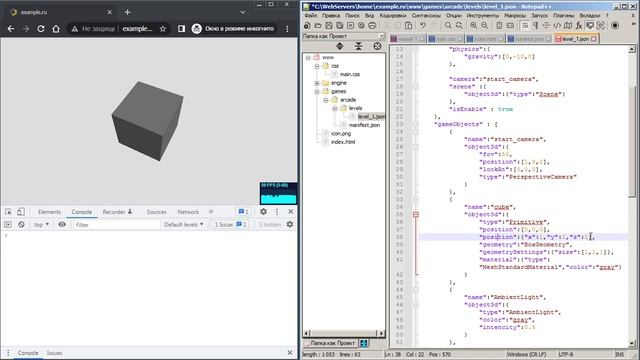This screenshot has height=360, width=640.
Task: Click the browser address bar
Action: 118,29
